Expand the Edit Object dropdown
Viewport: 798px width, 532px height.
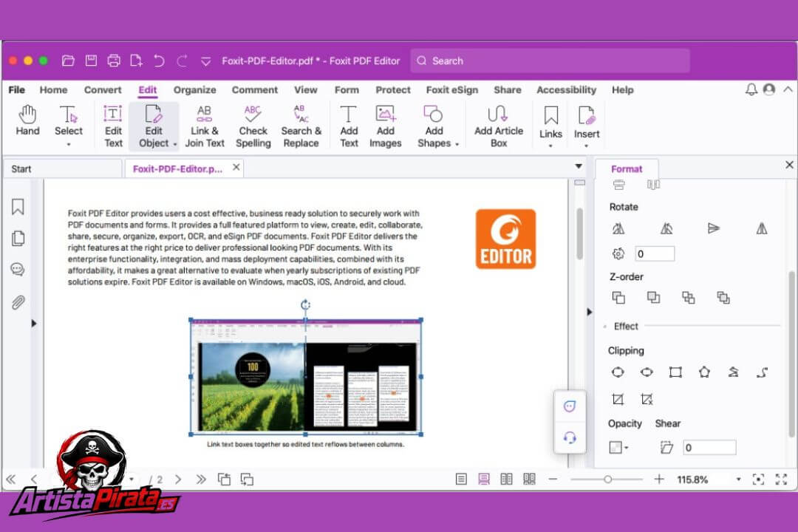pos(175,144)
